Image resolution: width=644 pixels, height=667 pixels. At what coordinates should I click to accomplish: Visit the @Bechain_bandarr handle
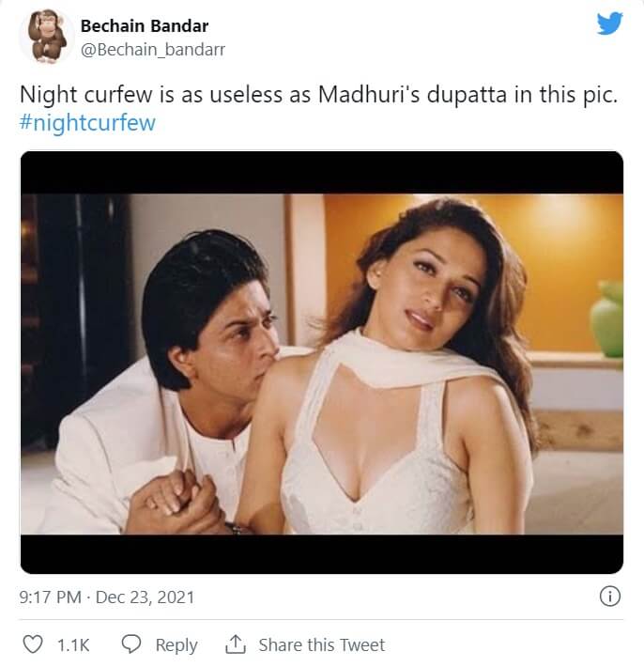coord(152,49)
